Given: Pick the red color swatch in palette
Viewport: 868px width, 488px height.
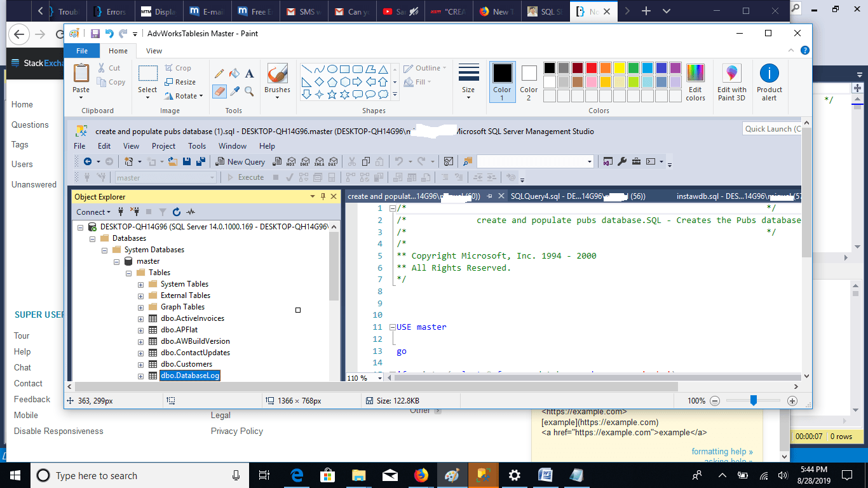Looking at the screenshot, I should [591, 68].
